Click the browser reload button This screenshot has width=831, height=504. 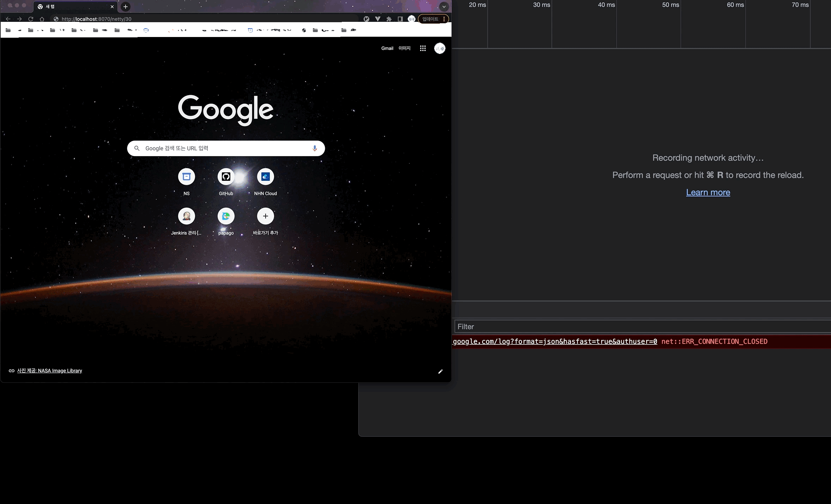tap(31, 19)
